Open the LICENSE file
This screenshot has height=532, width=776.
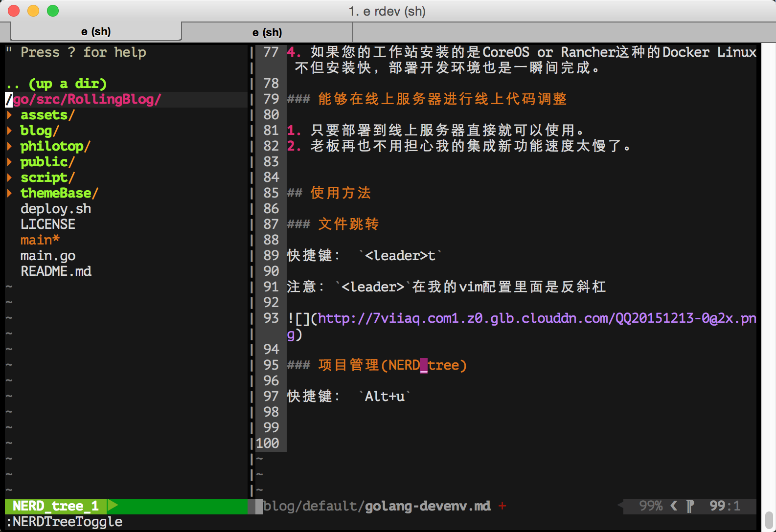tap(48, 224)
